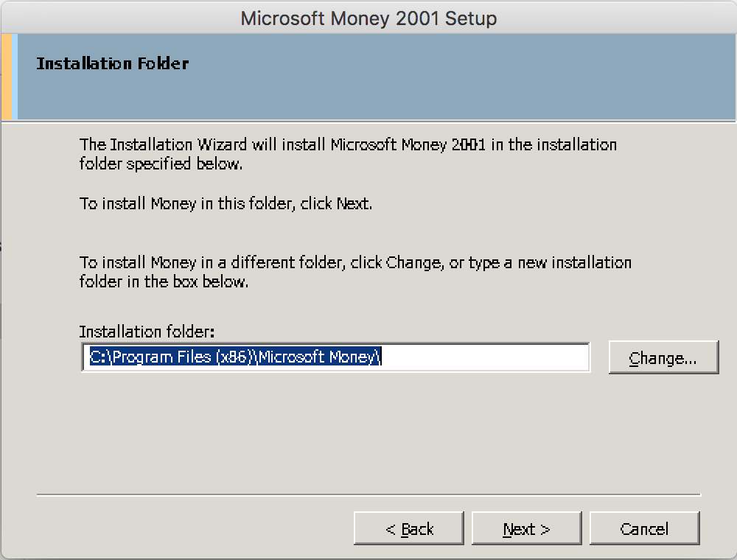Focus the Installation folder path field
The width and height of the screenshot is (737, 560).
(335, 357)
